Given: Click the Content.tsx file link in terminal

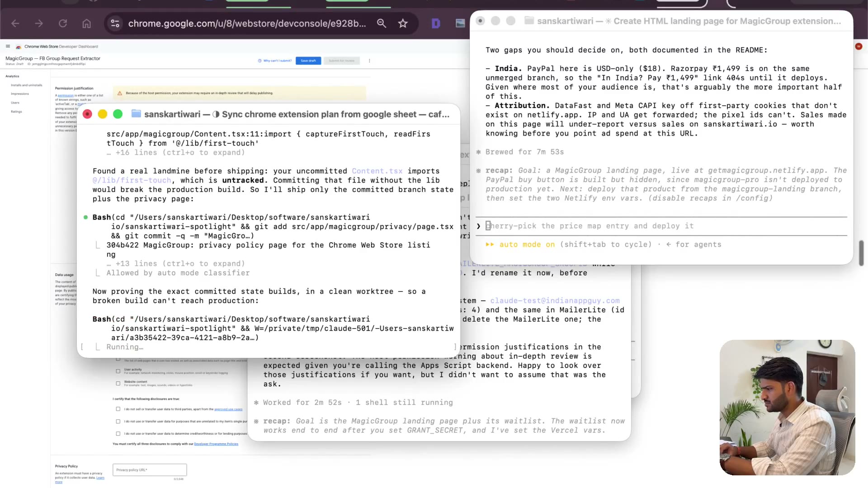Looking at the screenshot, I should pos(377,171).
